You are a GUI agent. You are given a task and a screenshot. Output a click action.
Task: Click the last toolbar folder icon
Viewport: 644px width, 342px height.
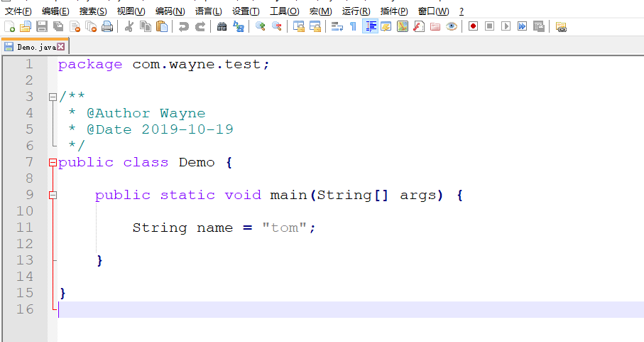tap(561, 27)
